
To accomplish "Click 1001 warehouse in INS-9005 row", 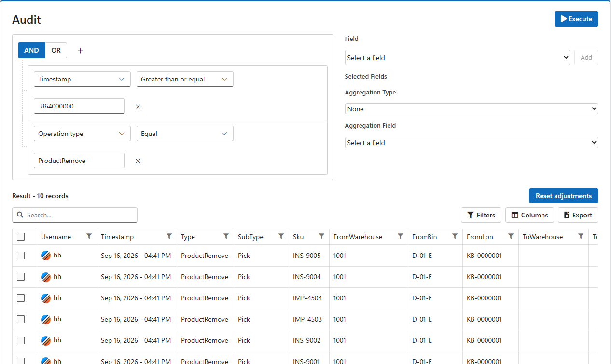I will pyautogui.click(x=340, y=256).
